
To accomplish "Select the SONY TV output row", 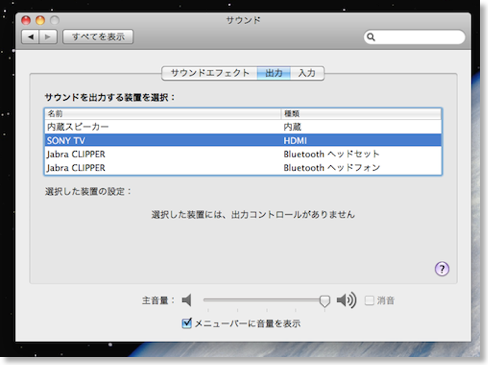I will [x=243, y=140].
